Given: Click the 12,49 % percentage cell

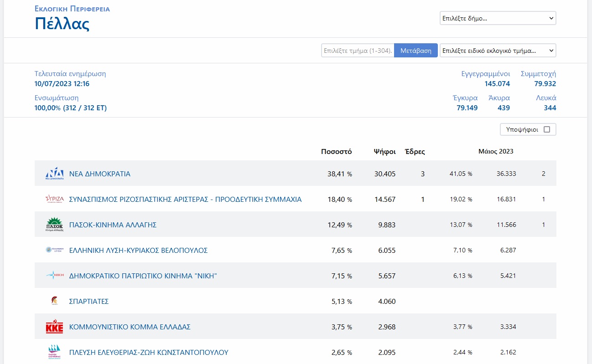Looking at the screenshot, I should (340, 225).
